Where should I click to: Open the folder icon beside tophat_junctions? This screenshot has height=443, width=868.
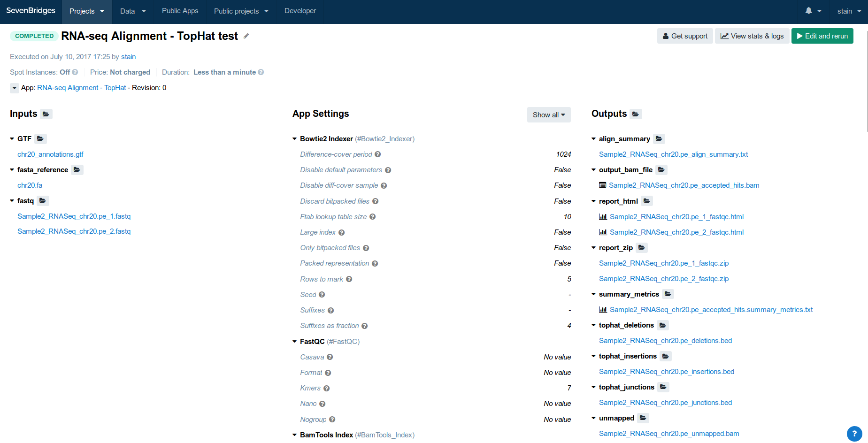click(663, 387)
